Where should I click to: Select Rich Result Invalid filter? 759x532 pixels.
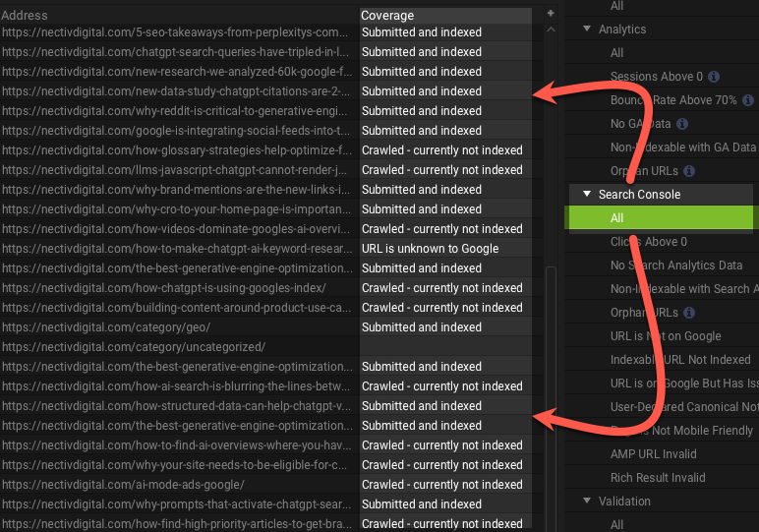(x=658, y=478)
